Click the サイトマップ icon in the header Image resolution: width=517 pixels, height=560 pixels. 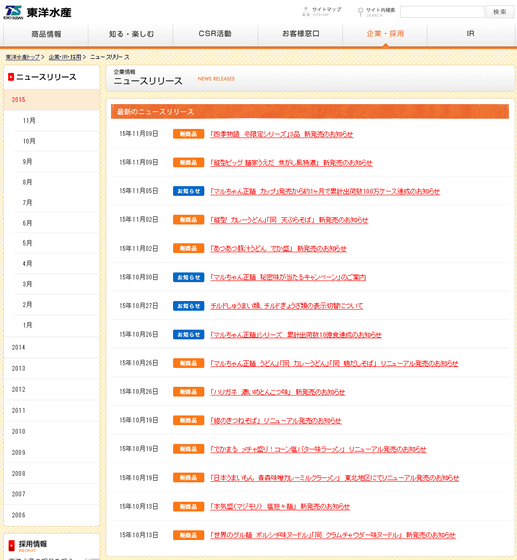tap(306, 11)
